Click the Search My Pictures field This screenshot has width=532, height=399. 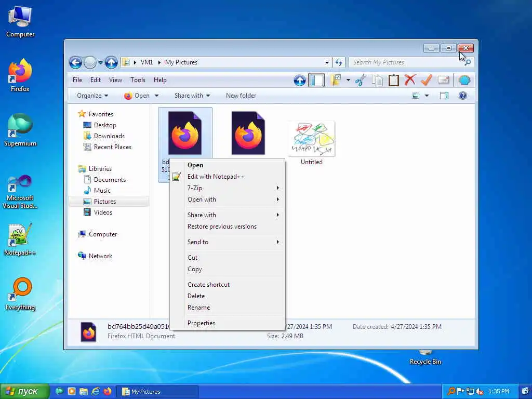tap(411, 62)
